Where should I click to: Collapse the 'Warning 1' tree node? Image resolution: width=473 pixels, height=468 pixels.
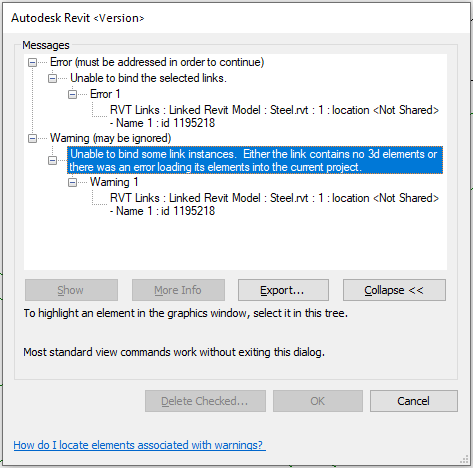click(x=72, y=182)
